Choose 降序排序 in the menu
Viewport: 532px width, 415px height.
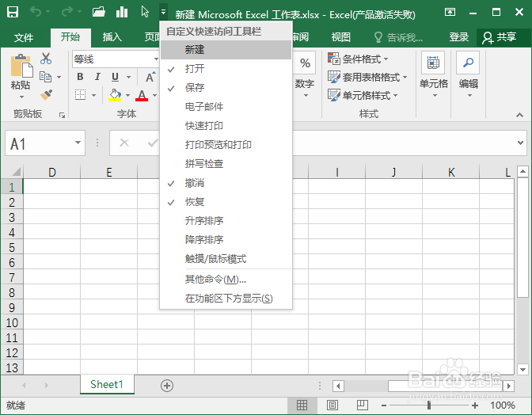(226, 240)
